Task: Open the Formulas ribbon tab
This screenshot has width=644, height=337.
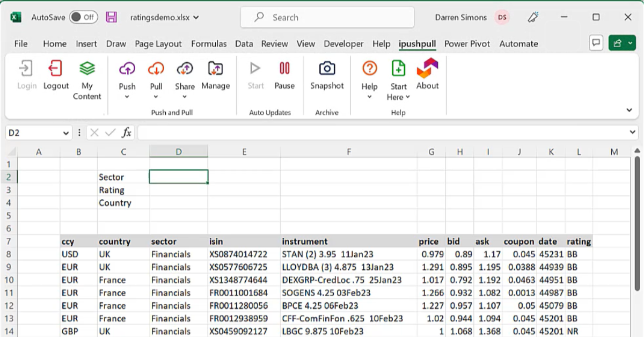Action: click(209, 44)
